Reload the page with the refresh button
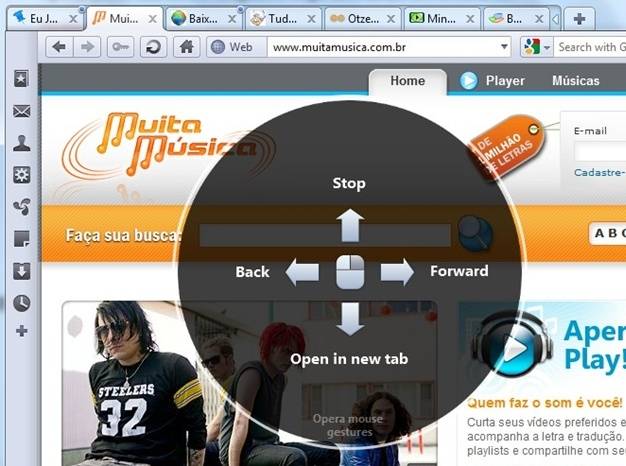This screenshot has height=466, width=626. tap(153, 47)
